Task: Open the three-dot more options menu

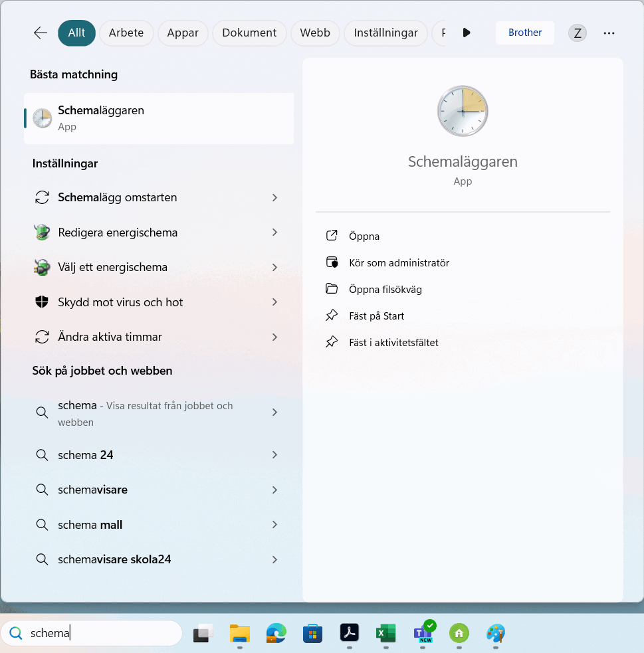Action: point(609,33)
